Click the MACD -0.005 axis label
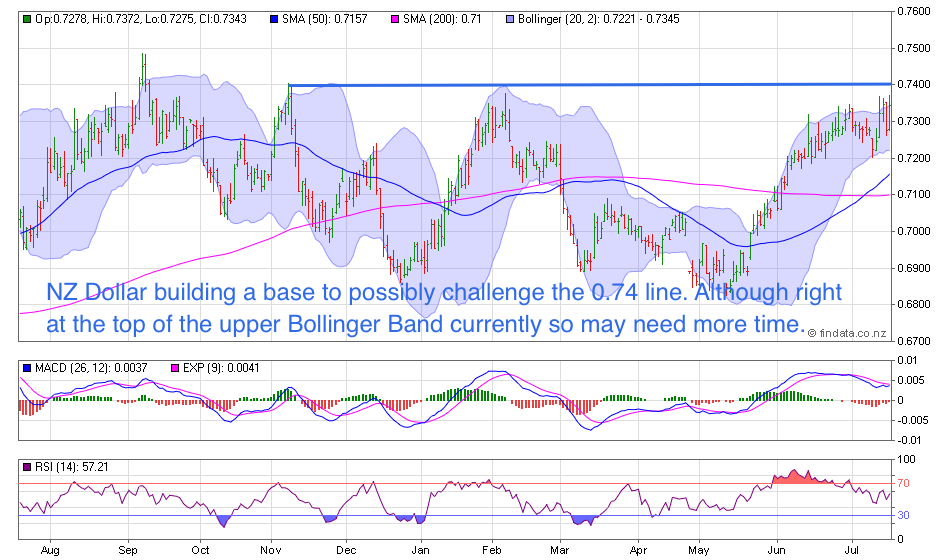Image resolution: width=940 pixels, height=560 pixels. (912, 421)
